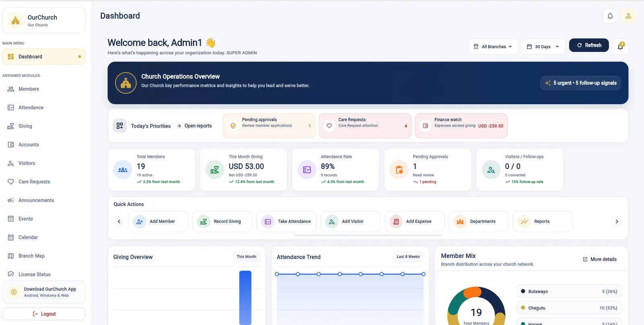Click the Quick Actions horizontal scrollbar
The height and width of the screenshot is (325, 644).
pyautogui.click(x=368, y=235)
